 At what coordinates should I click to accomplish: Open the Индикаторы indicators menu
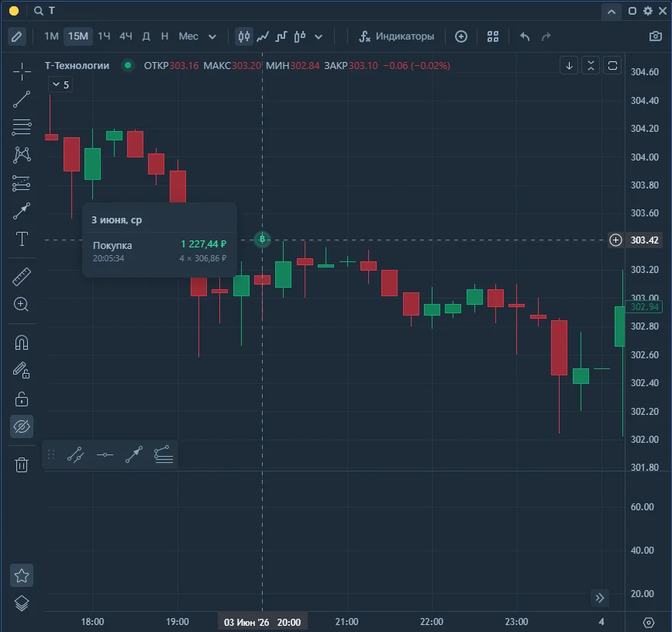[x=396, y=36]
